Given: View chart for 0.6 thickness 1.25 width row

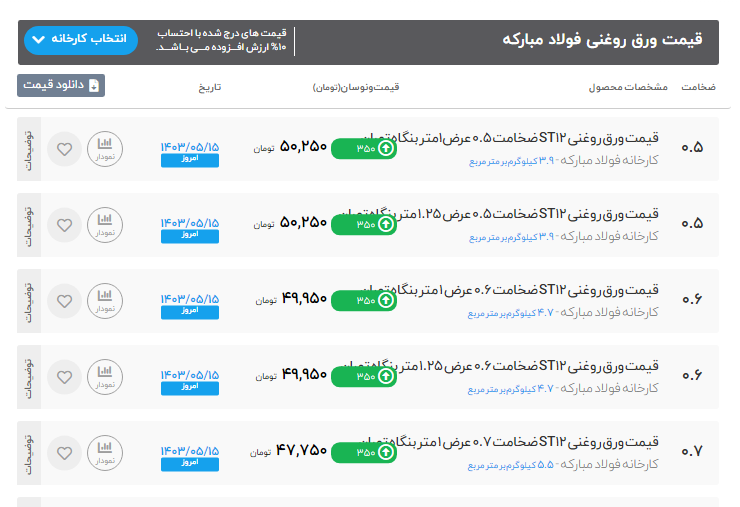Looking at the screenshot, I should tap(105, 377).
